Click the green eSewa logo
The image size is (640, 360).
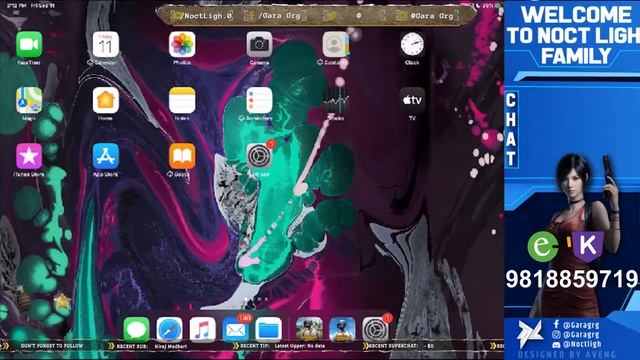(x=543, y=246)
